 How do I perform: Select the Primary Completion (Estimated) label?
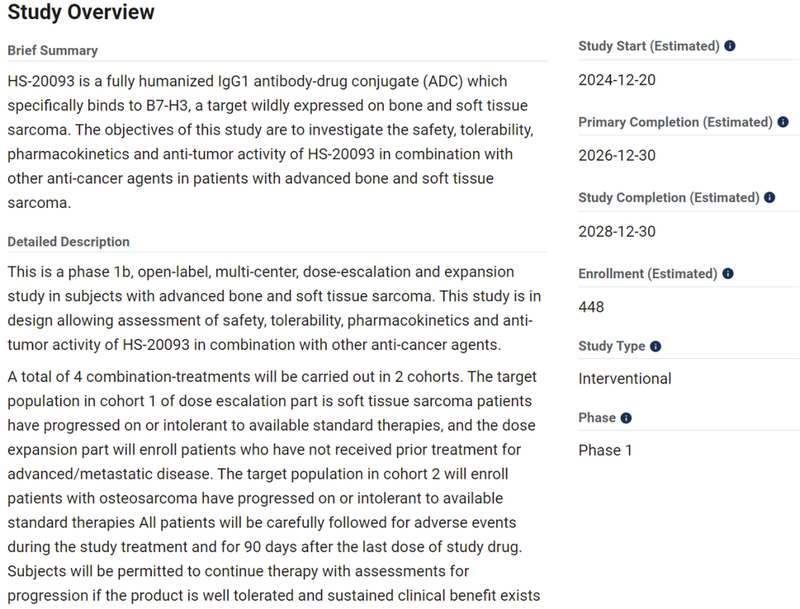tap(675, 122)
